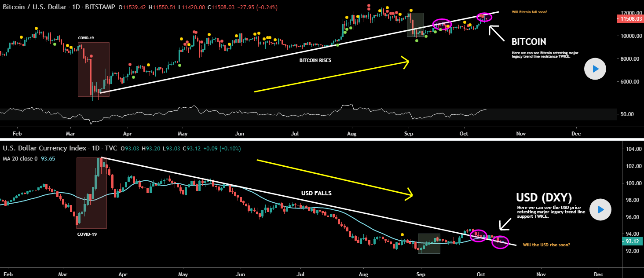Click the rightmost magenta ellipse on the Bitcoin chart
The height and width of the screenshot is (278, 644).
484,17
